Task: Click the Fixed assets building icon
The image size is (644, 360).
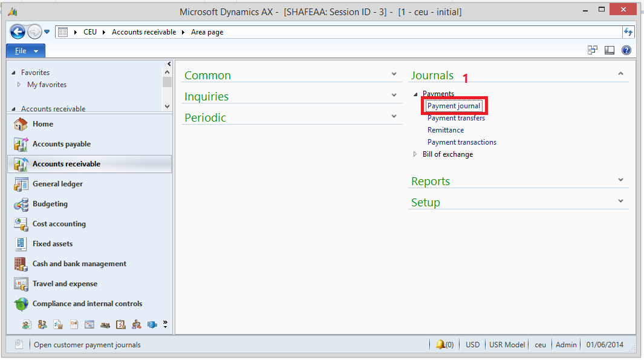Action: pyautogui.click(x=21, y=244)
